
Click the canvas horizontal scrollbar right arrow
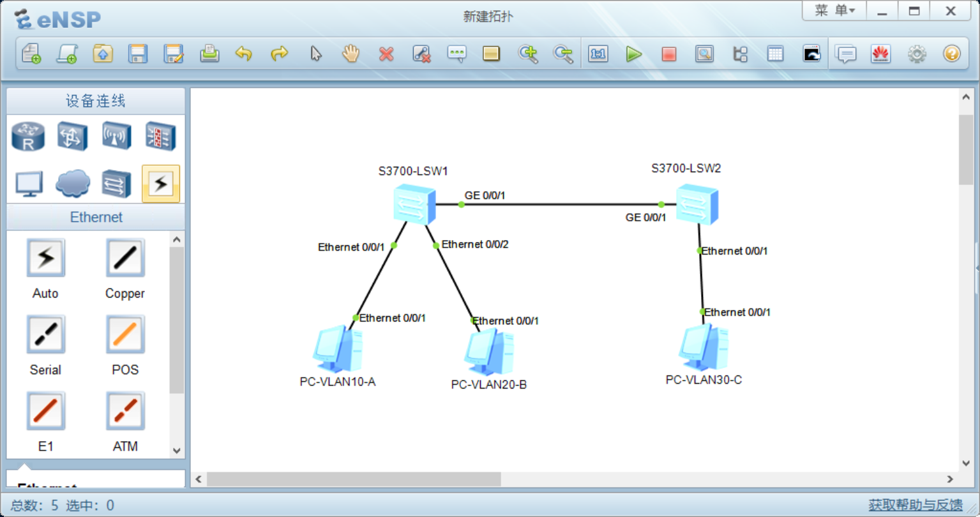(x=950, y=479)
